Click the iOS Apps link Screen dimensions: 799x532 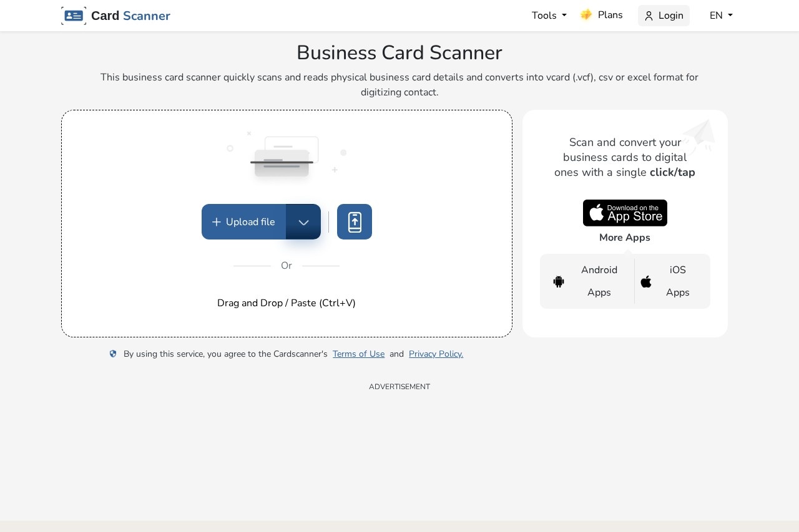coord(671,281)
